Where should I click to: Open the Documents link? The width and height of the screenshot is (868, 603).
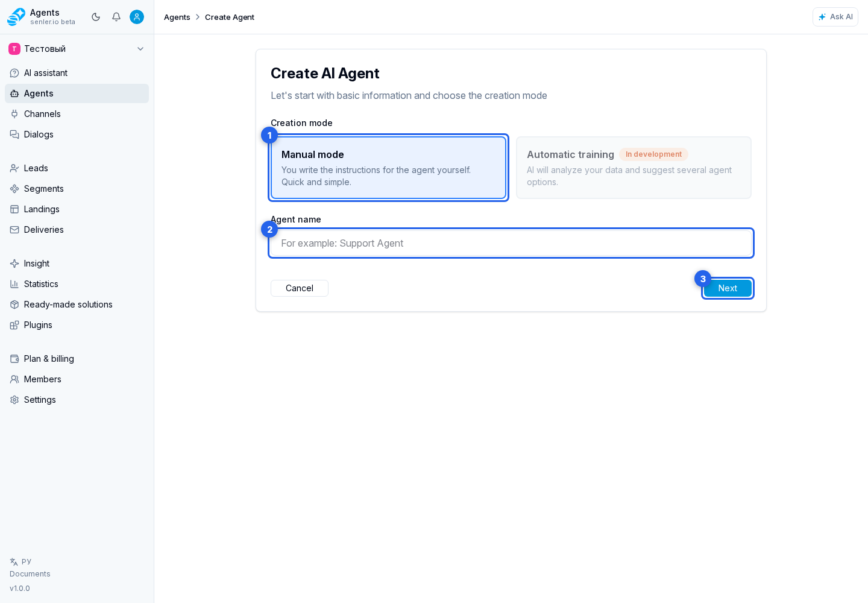click(30, 574)
